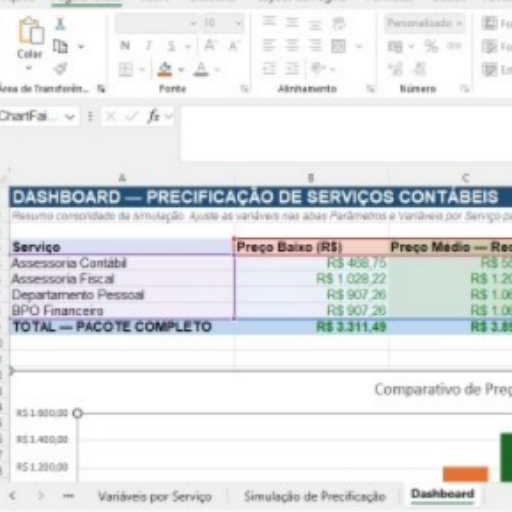The height and width of the screenshot is (512, 512).
Task: Click the align left icon
Action: [269, 46]
